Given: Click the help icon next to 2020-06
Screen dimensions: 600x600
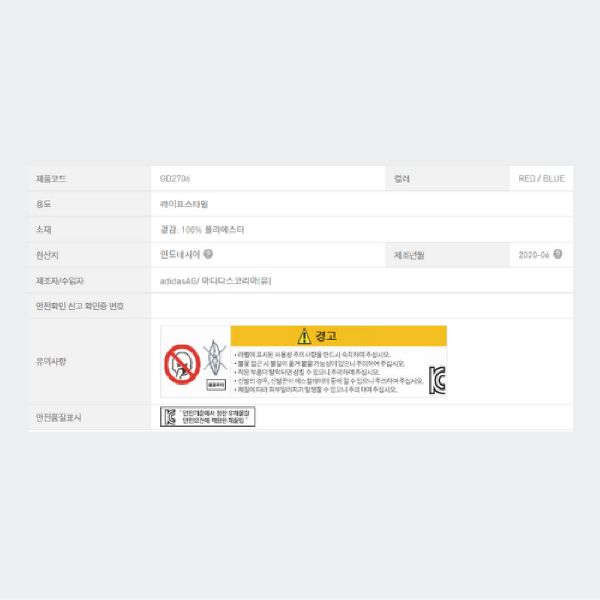Looking at the screenshot, I should 558,254.
